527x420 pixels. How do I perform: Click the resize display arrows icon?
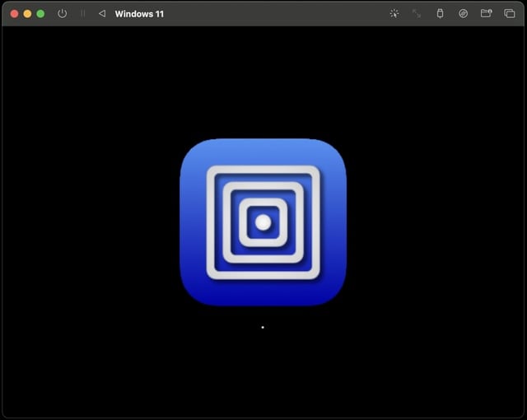coord(417,14)
